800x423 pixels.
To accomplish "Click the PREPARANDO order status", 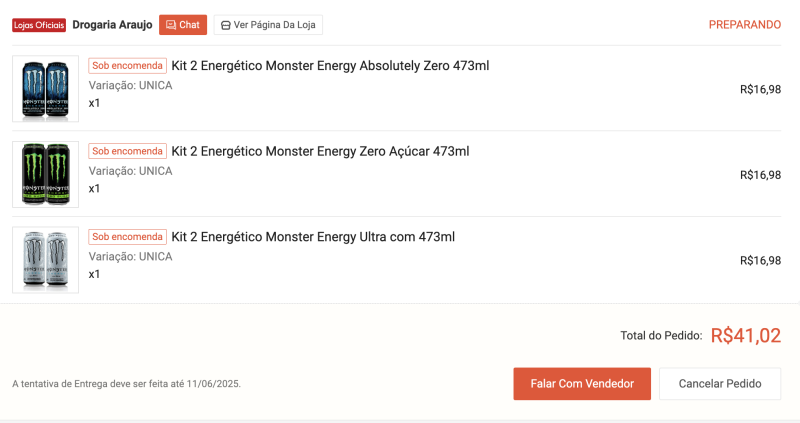I will click(745, 25).
